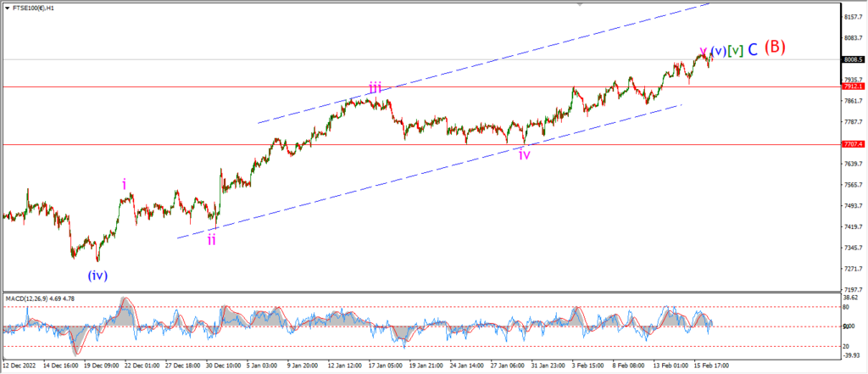This screenshot has height=374, width=868.
Task: Select the blue C wave label
Action: [x=753, y=50]
